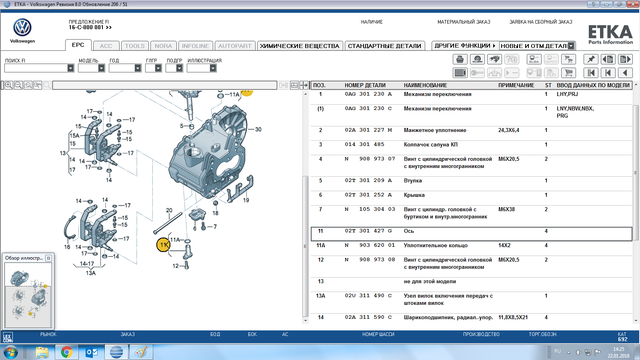Select the 'Втулка' row
This screenshot has height=360, width=640.
click(x=471, y=180)
